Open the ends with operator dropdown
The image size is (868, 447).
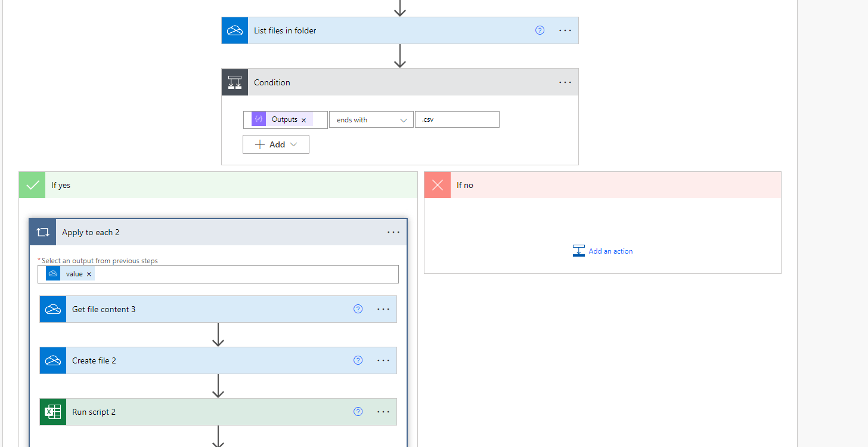pos(371,119)
